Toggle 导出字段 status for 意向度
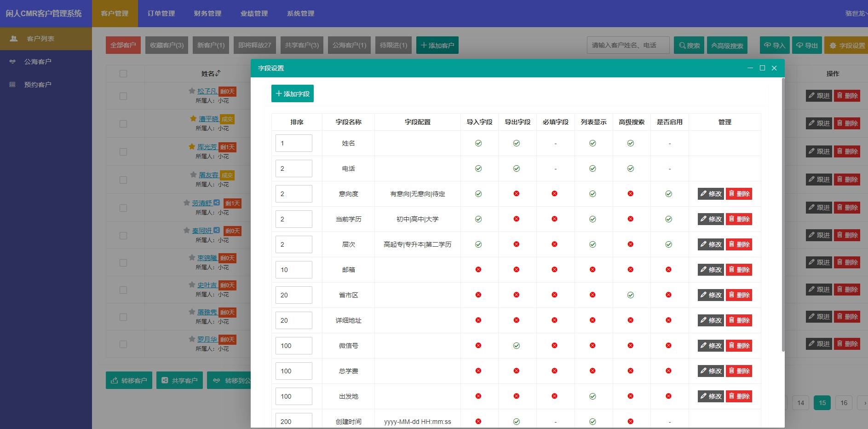 click(517, 194)
